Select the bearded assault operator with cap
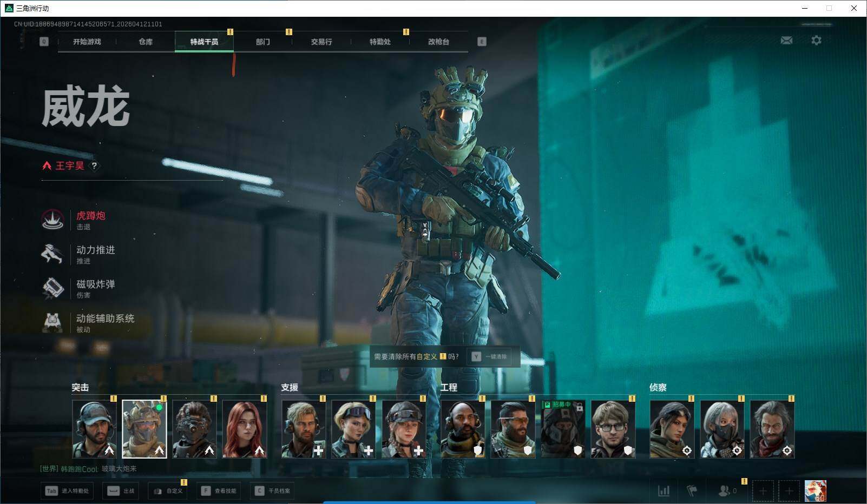The height and width of the screenshot is (504, 867). [94, 429]
